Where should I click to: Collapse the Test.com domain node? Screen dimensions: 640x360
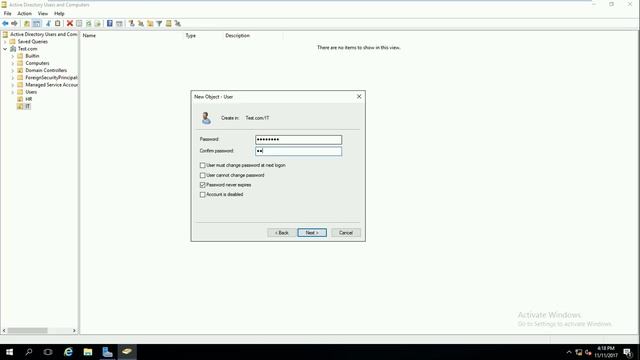pyautogui.click(x=5, y=49)
